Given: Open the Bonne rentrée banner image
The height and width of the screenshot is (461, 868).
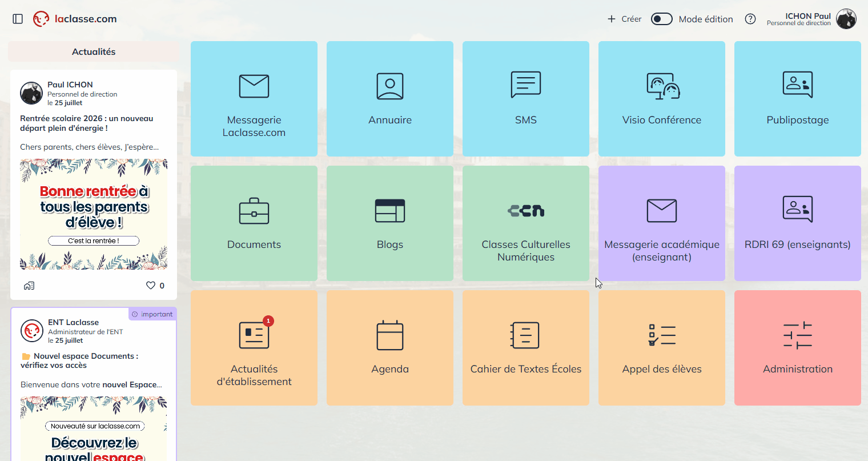Looking at the screenshot, I should tap(94, 214).
